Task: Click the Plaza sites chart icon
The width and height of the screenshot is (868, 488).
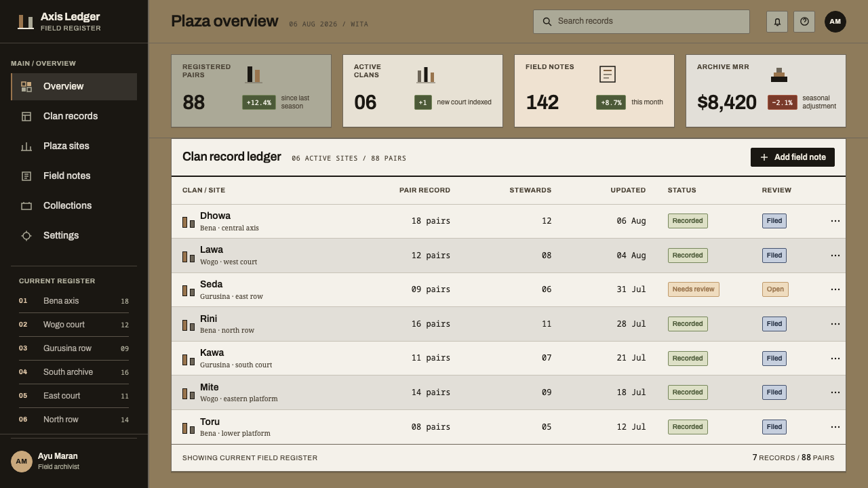Action: pos(26,146)
